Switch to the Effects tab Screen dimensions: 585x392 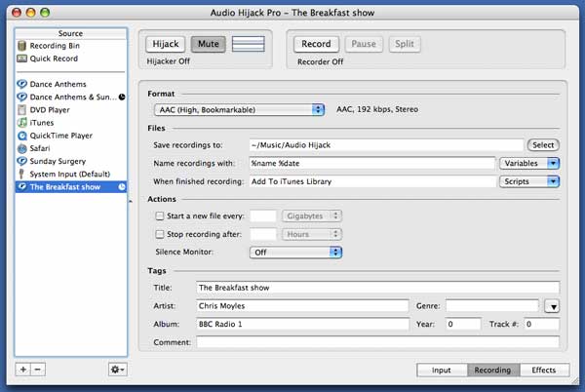point(544,370)
